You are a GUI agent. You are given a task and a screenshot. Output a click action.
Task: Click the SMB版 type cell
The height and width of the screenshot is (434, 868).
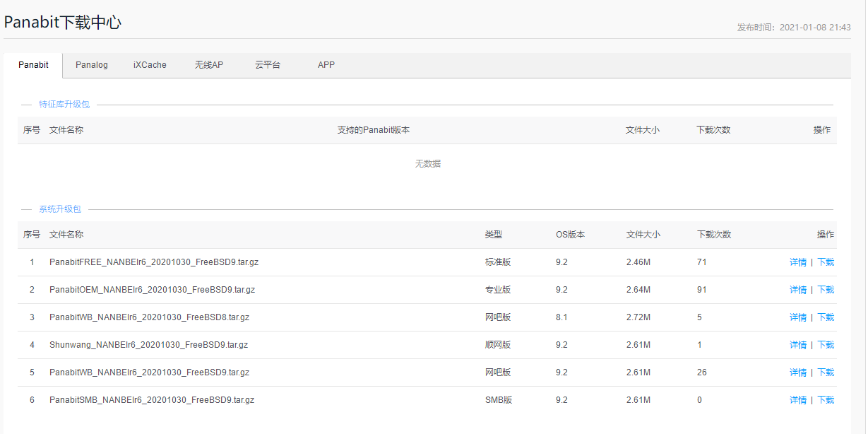pyautogui.click(x=499, y=400)
